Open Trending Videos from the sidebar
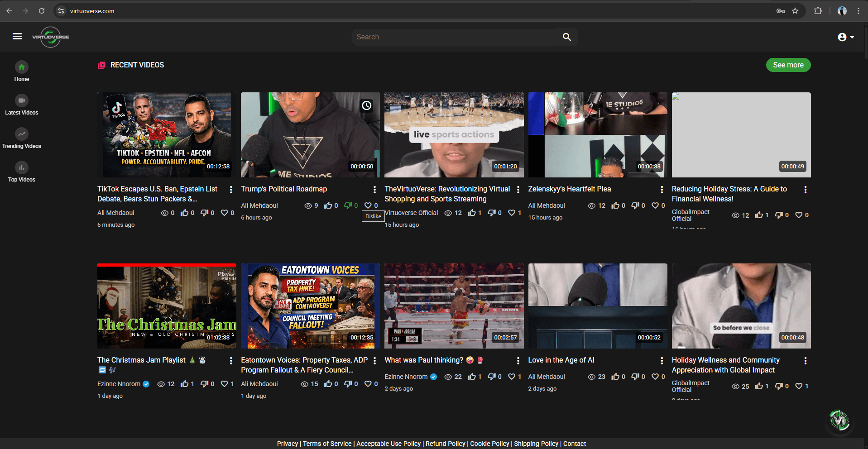The image size is (868, 449). pos(22,139)
